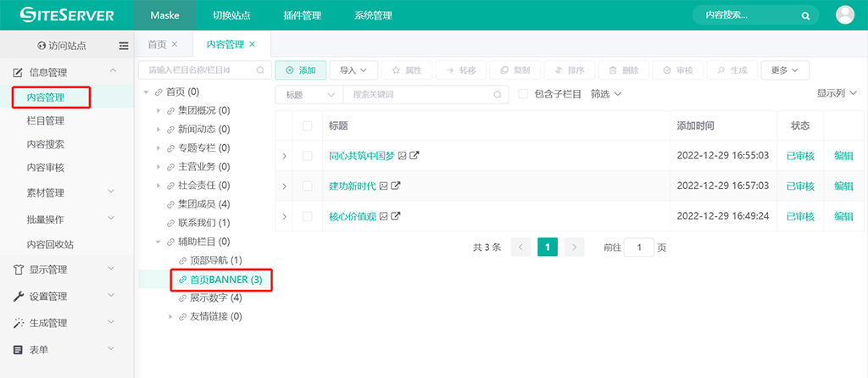This screenshot has height=378, width=868.
Task: Open the external link icon beside 建功新时代
Action: point(395,186)
